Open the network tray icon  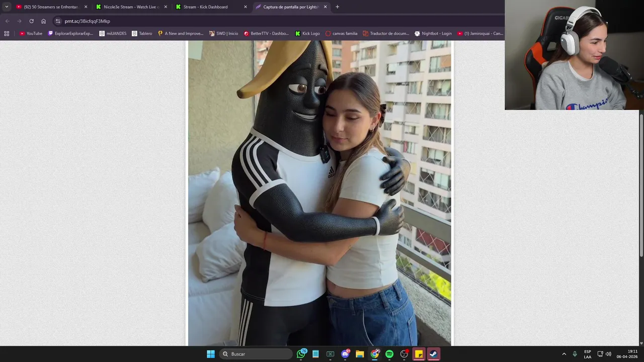click(600, 354)
